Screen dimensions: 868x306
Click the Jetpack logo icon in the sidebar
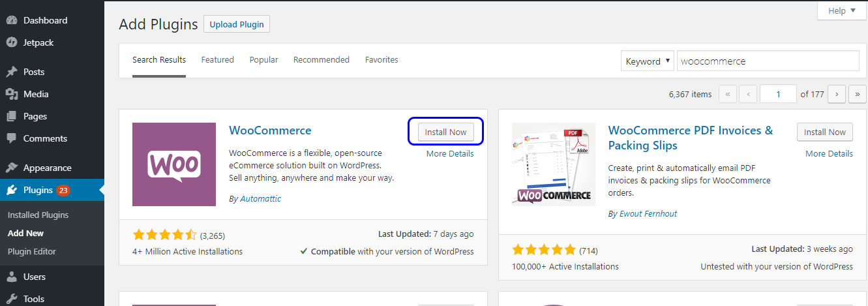pos(12,42)
